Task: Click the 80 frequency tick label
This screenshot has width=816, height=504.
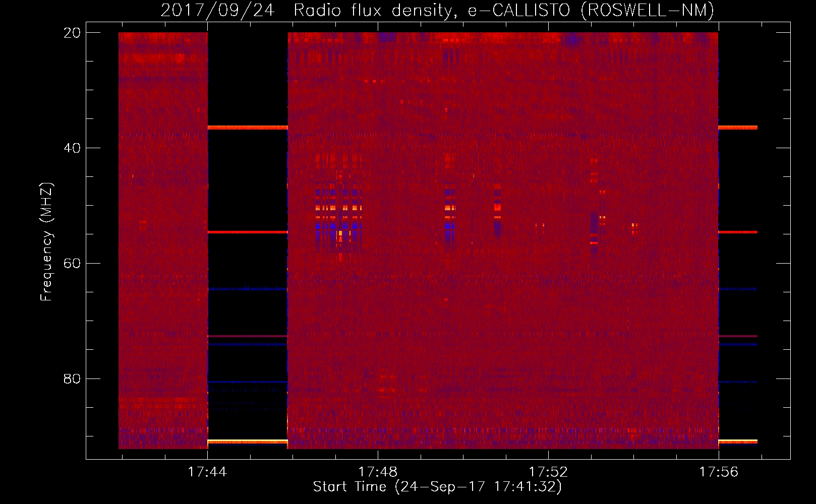Action: pos(72,379)
